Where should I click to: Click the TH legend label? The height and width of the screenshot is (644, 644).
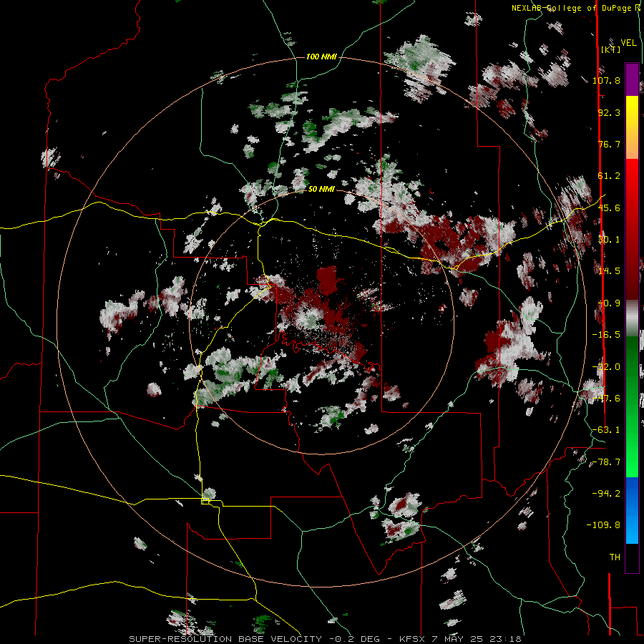[x=615, y=557]
